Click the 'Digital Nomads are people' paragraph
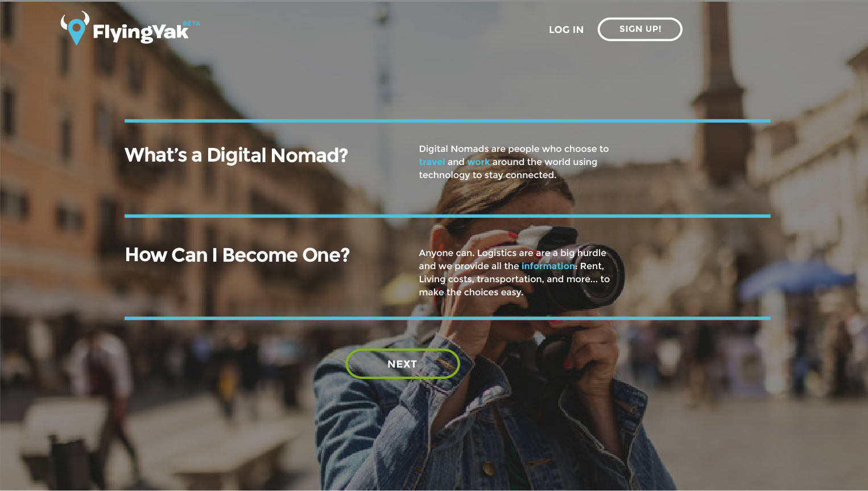 pyautogui.click(x=514, y=162)
